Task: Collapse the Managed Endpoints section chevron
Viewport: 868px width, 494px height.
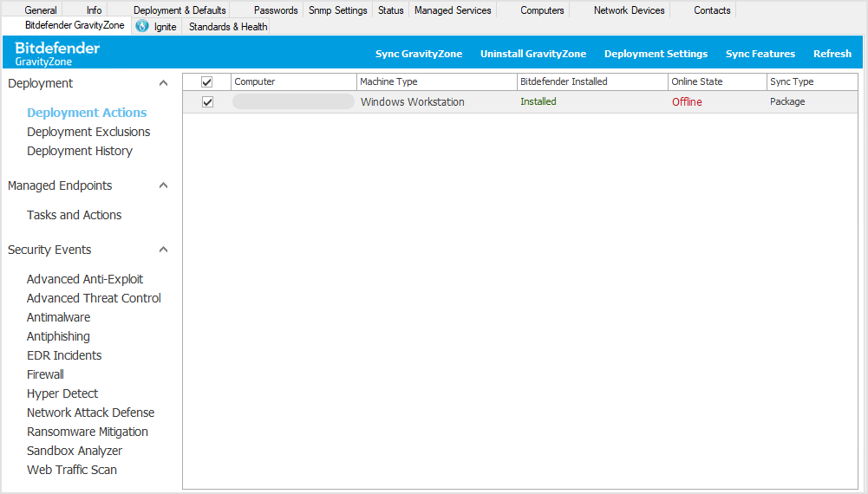Action: (x=163, y=185)
